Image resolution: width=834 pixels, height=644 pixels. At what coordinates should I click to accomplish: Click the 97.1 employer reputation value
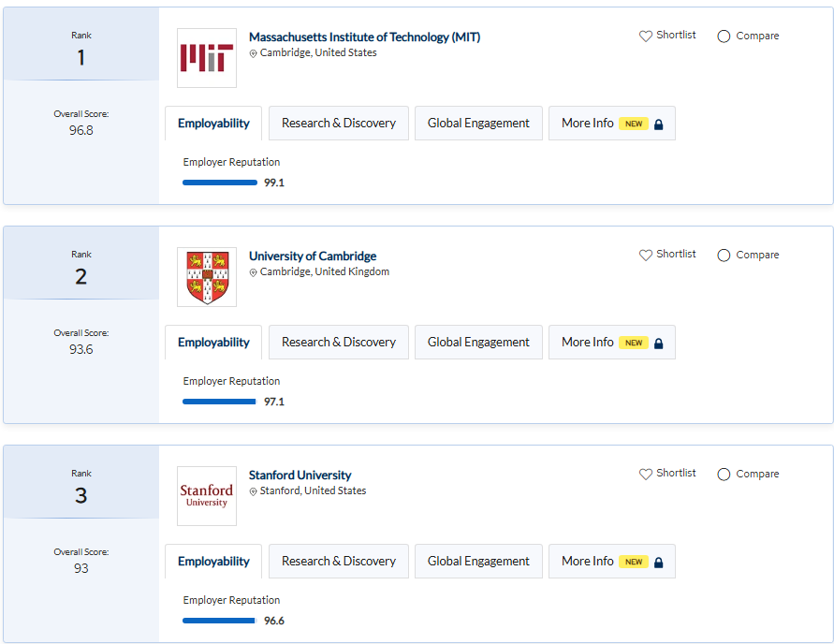click(274, 402)
